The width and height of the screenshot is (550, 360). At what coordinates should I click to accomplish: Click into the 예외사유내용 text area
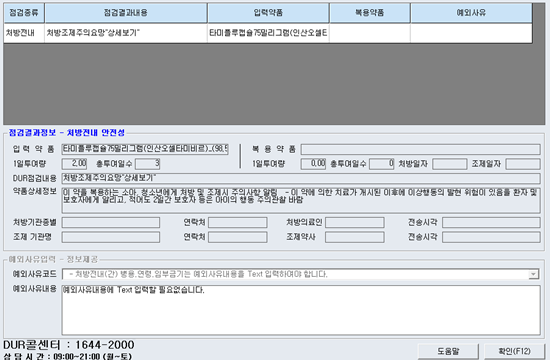(x=301, y=310)
